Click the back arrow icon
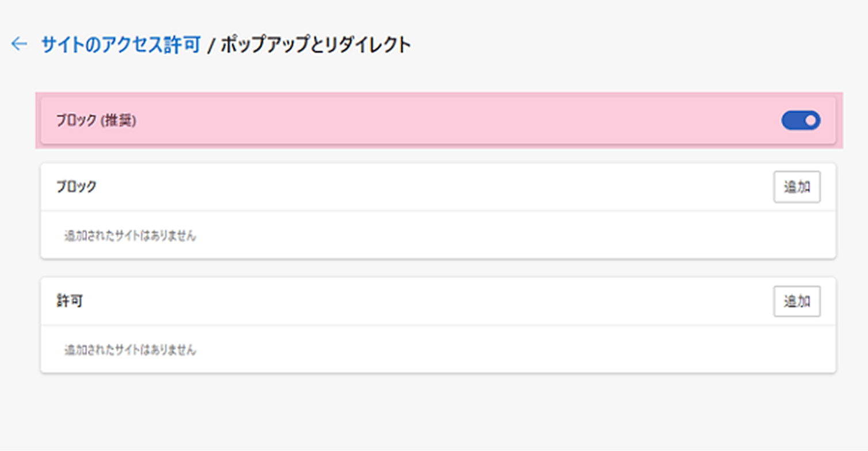This screenshot has width=868, height=451. tap(19, 44)
